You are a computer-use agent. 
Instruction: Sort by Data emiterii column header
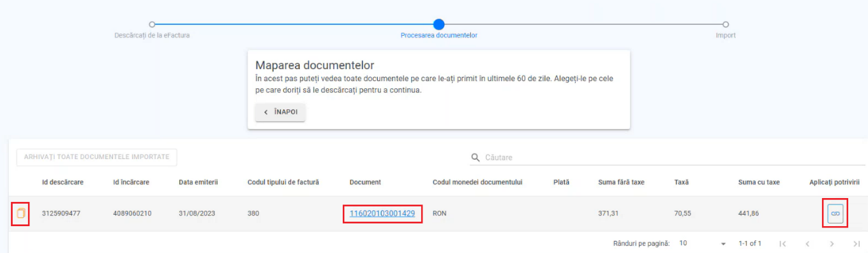click(198, 182)
